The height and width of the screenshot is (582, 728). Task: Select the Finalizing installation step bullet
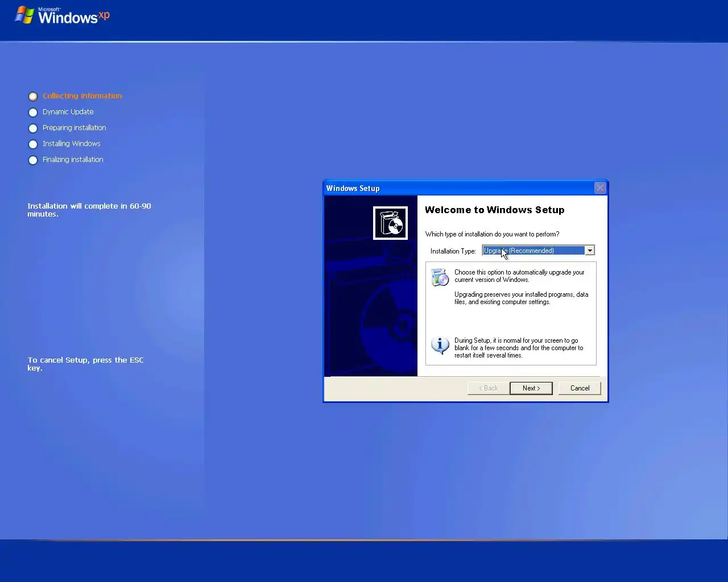tap(33, 160)
